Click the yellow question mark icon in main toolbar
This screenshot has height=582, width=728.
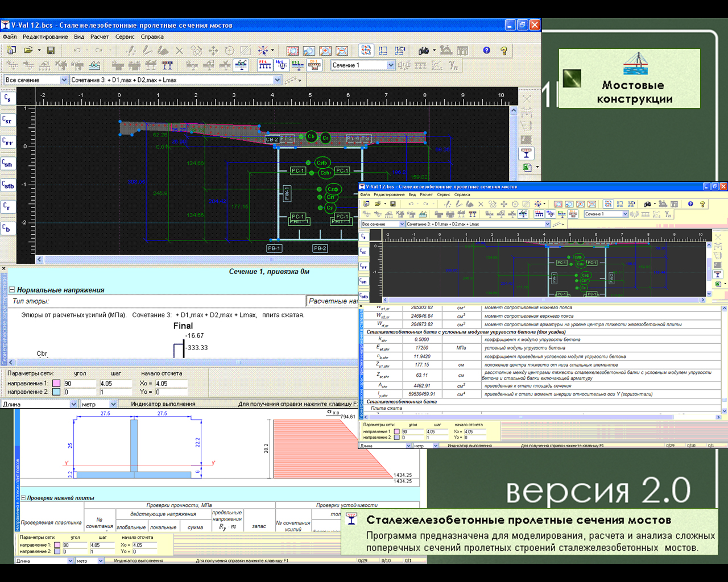coord(503,51)
